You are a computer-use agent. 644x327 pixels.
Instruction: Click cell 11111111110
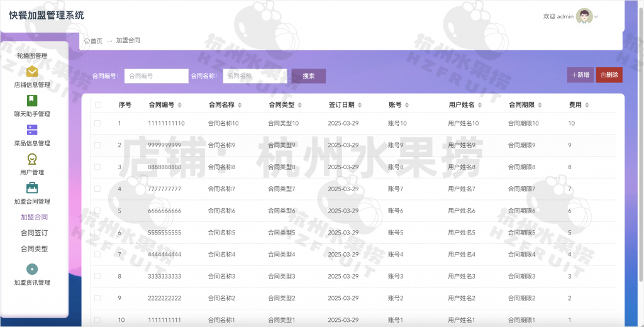coord(166,123)
